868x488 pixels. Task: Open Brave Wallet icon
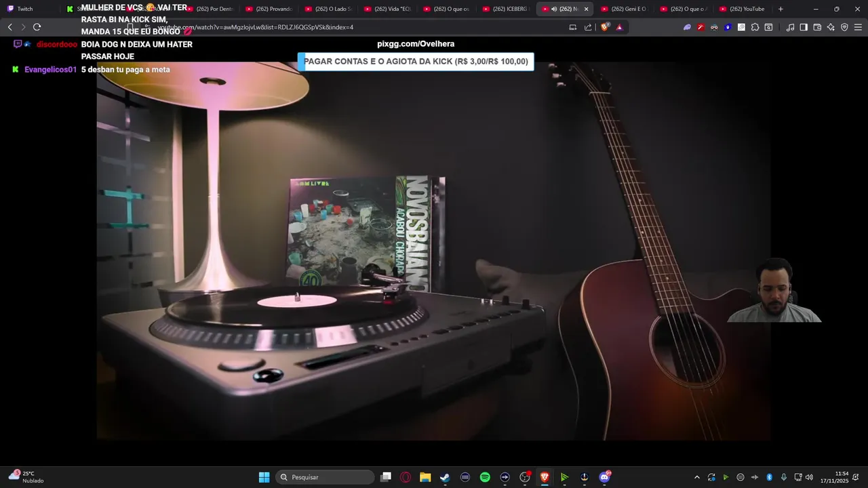pyautogui.click(x=817, y=27)
